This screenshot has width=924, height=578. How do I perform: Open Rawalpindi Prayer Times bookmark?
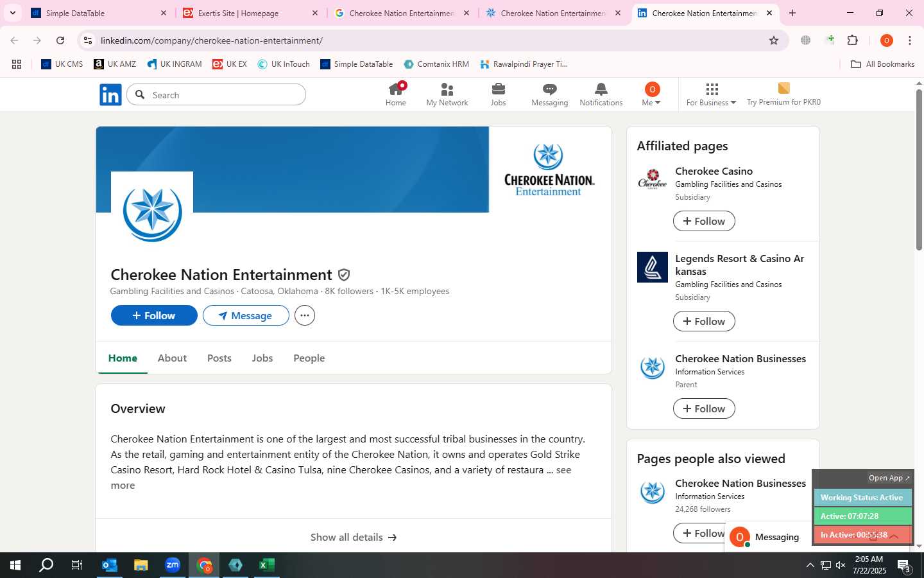[524, 64]
